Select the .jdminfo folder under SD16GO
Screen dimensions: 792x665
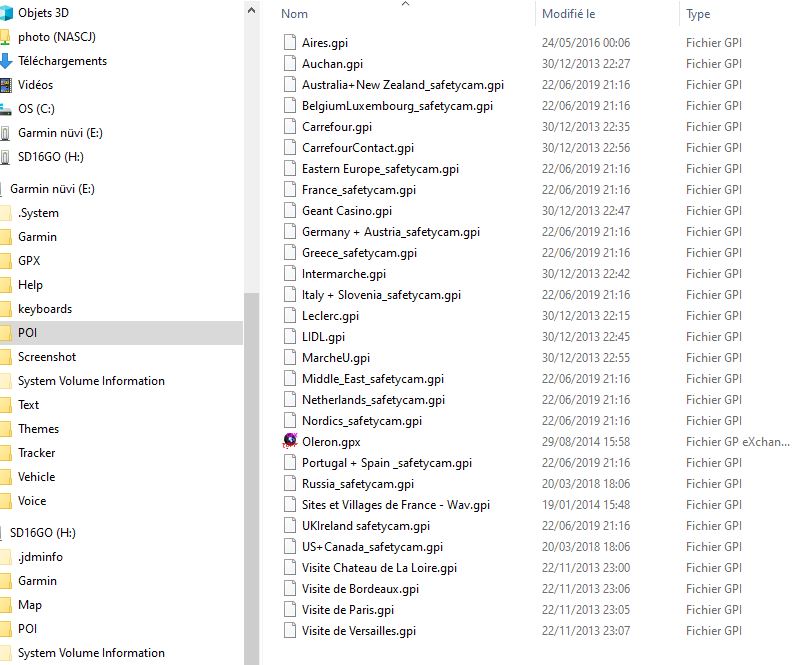coord(39,557)
